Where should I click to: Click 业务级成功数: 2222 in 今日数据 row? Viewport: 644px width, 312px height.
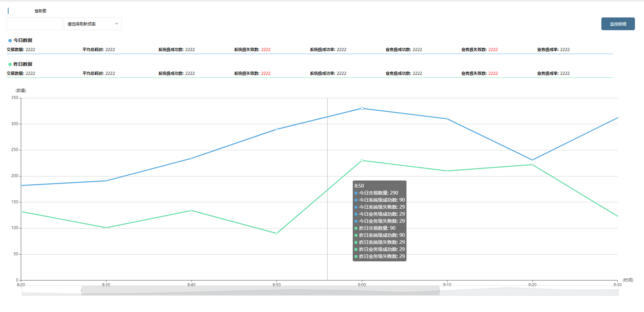[404, 50]
